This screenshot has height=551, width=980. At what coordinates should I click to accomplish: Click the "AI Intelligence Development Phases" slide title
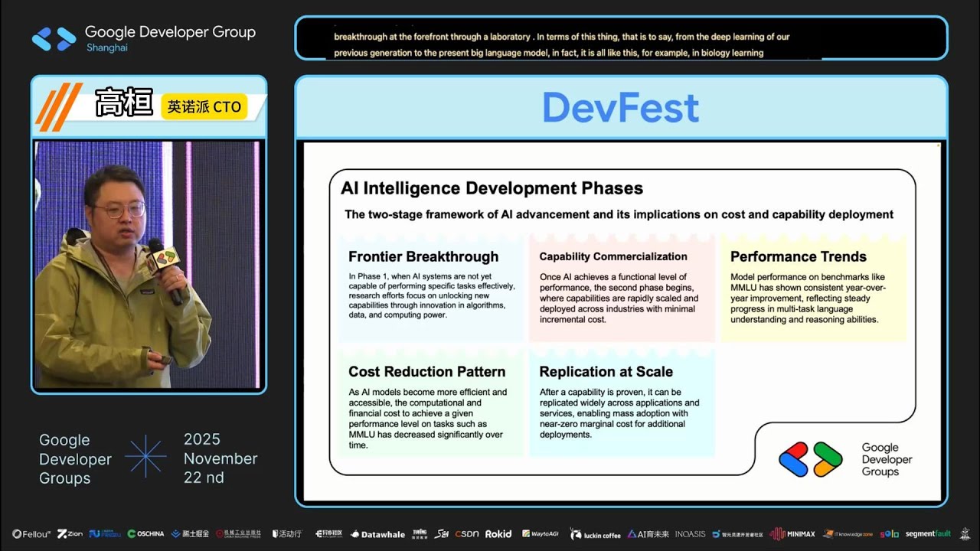click(x=492, y=188)
